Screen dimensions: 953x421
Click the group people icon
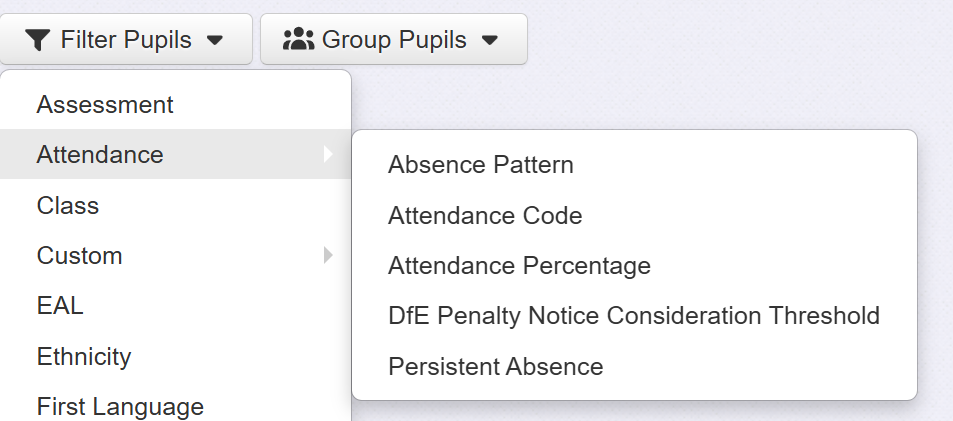(x=299, y=40)
